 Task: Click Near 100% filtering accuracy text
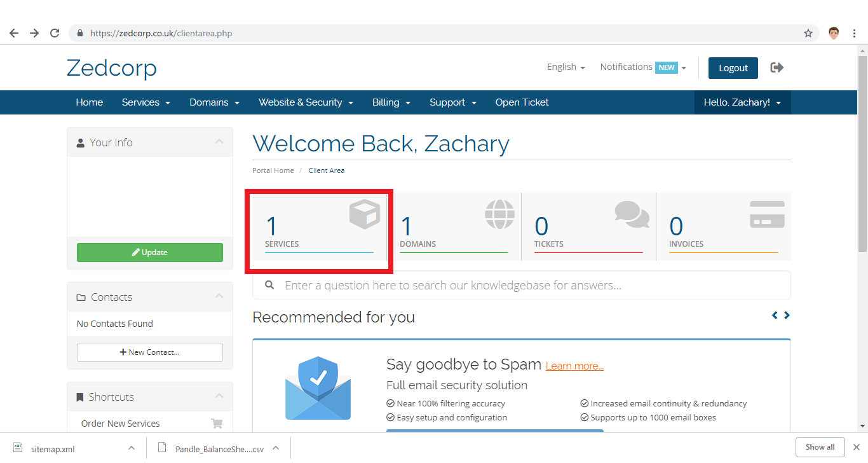(451, 403)
